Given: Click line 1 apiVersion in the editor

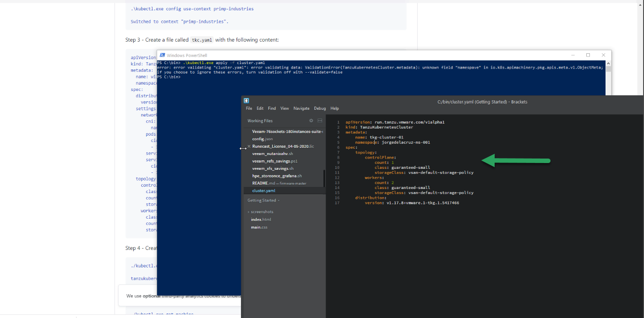Looking at the screenshot, I should (x=395, y=122).
